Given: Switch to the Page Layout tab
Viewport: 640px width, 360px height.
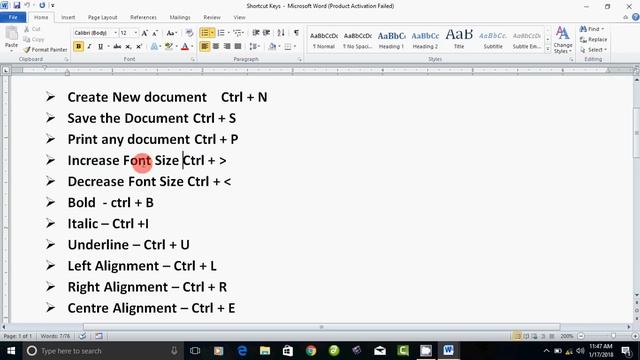Looking at the screenshot, I should pos(102,18).
